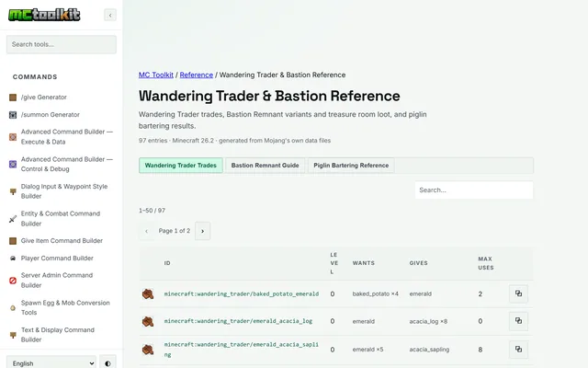
Task: Switch to the Piglin Bartering Reference tab
Action: (351, 166)
